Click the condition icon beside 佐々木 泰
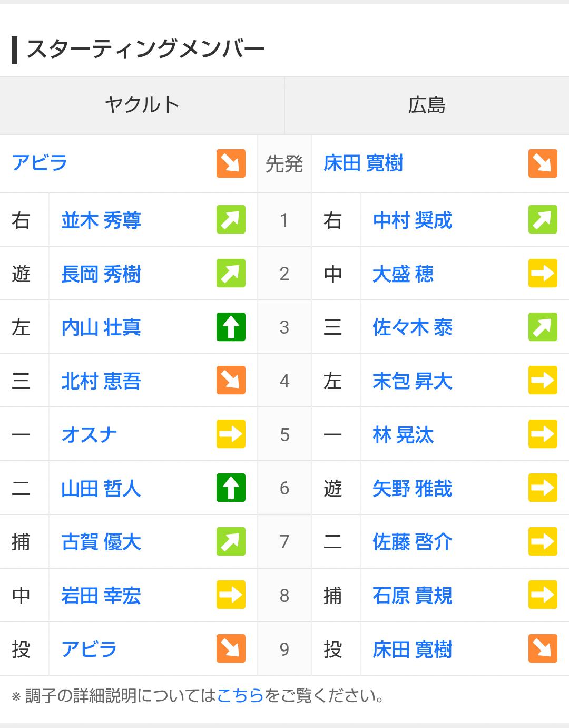 pyautogui.click(x=543, y=327)
